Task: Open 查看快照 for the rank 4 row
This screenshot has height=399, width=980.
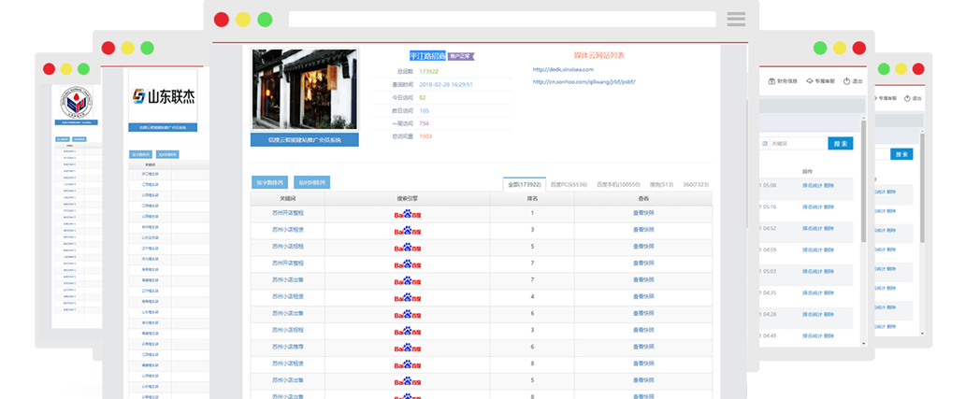Action: (x=643, y=297)
